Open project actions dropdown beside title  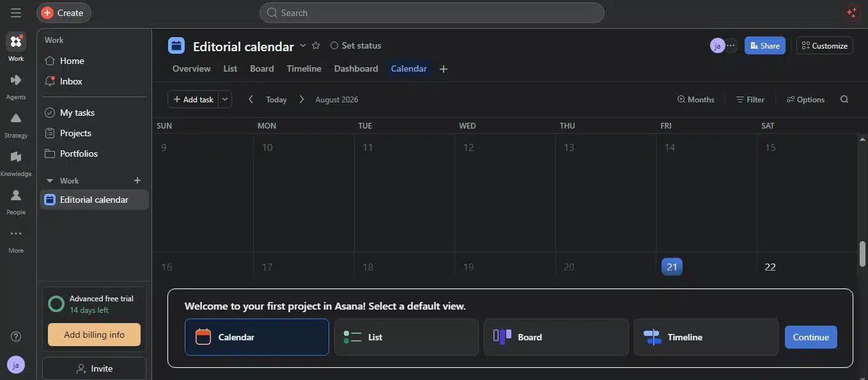point(303,45)
